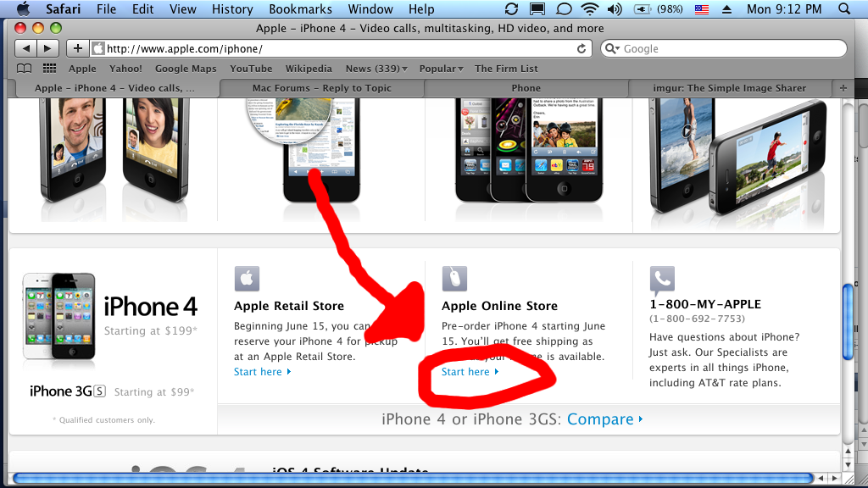The width and height of the screenshot is (868, 488).
Task: Add bookmark with the plus button
Action: (77, 48)
